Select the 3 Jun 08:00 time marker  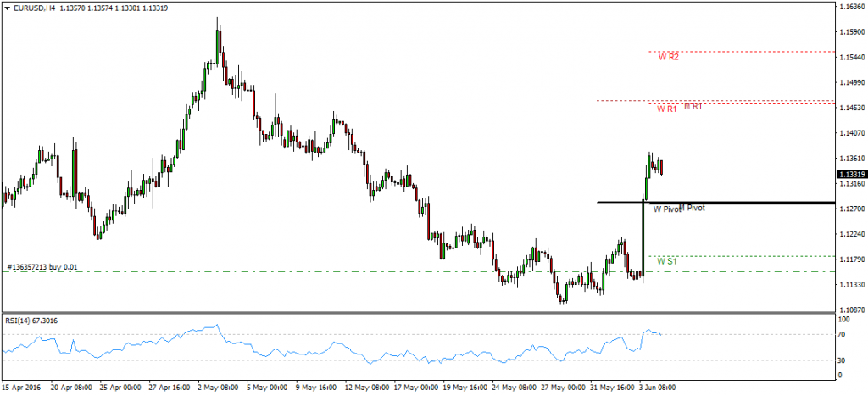coord(657,387)
